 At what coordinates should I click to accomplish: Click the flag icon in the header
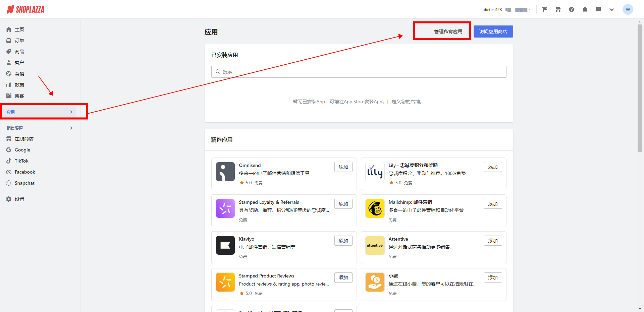pos(544,9)
